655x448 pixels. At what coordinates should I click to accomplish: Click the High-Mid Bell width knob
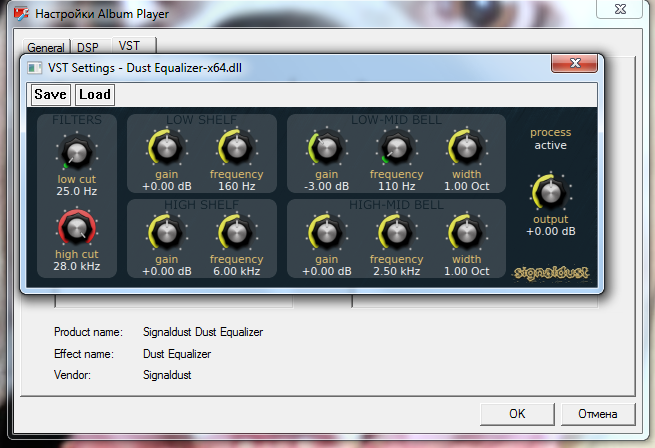[467, 233]
